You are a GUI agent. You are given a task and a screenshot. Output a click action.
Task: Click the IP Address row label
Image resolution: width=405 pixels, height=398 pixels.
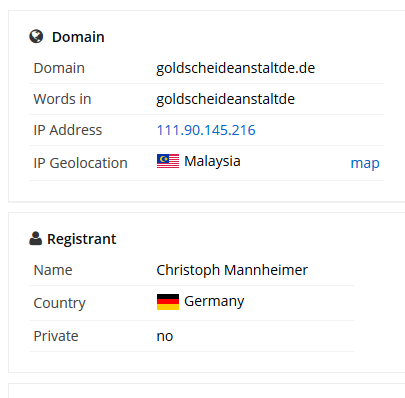[x=68, y=130]
